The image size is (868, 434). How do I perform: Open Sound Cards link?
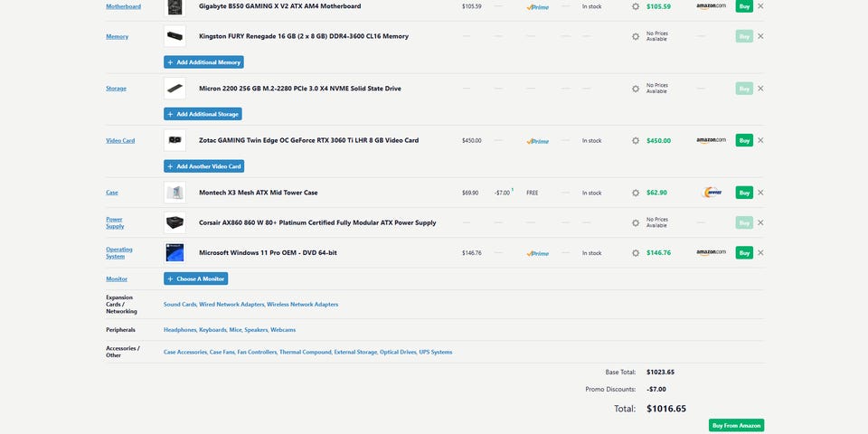click(x=180, y=305)
